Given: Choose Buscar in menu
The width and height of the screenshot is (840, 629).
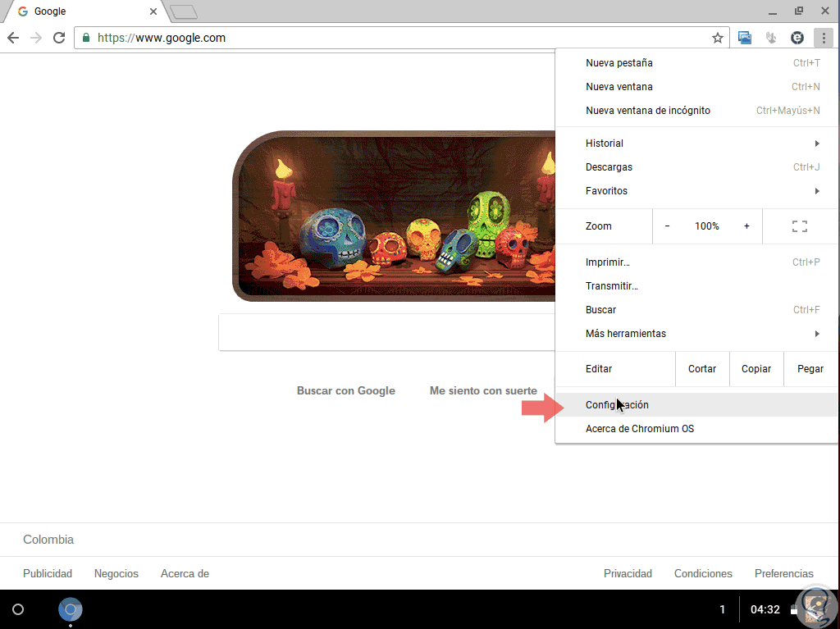Looking at the screenshot, I should click(696, 310).
